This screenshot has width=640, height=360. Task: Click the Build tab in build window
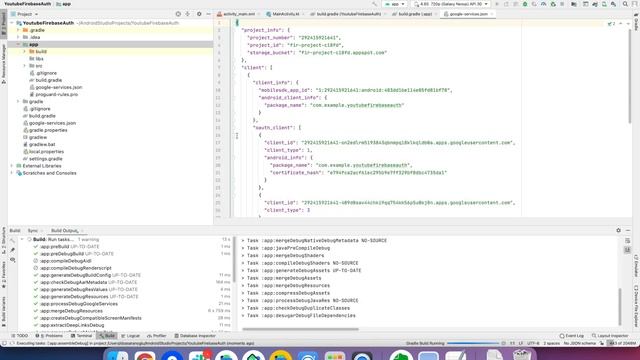tap(15, 231)
